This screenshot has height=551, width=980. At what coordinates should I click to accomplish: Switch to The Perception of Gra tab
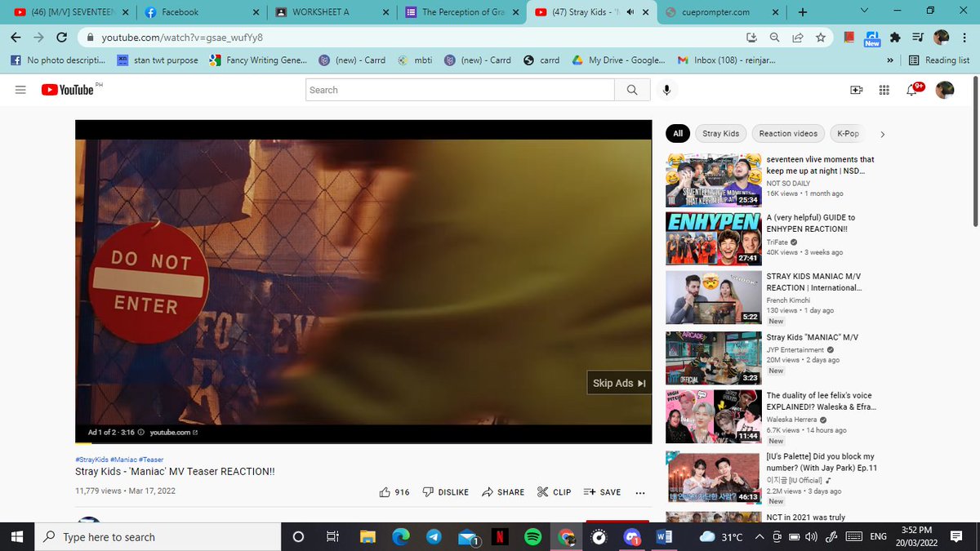point(463,12)
